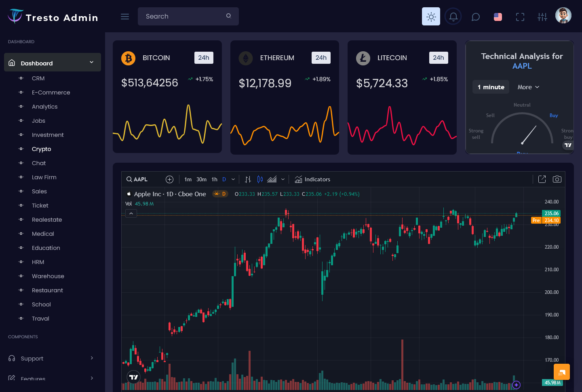Open the Chat page

click(x=39, y=163)
